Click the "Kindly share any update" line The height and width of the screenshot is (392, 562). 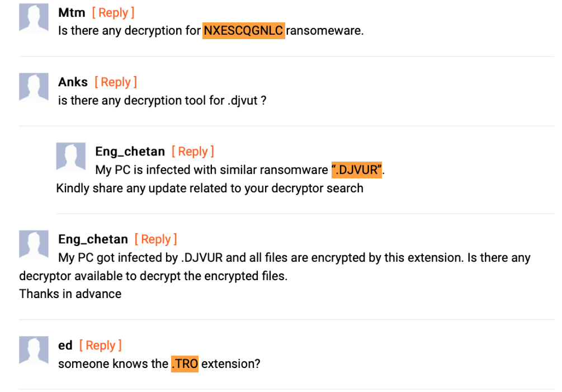tap(210, 188)
